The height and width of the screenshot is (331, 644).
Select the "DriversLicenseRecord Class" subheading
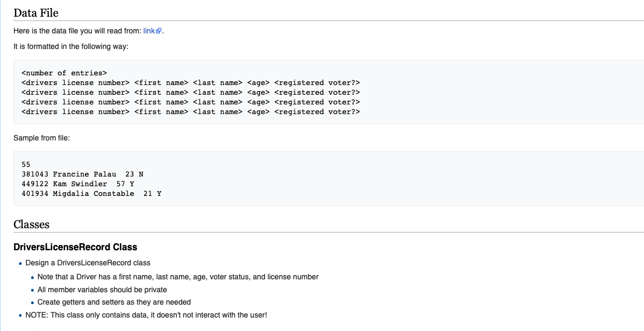click(76, 247)
